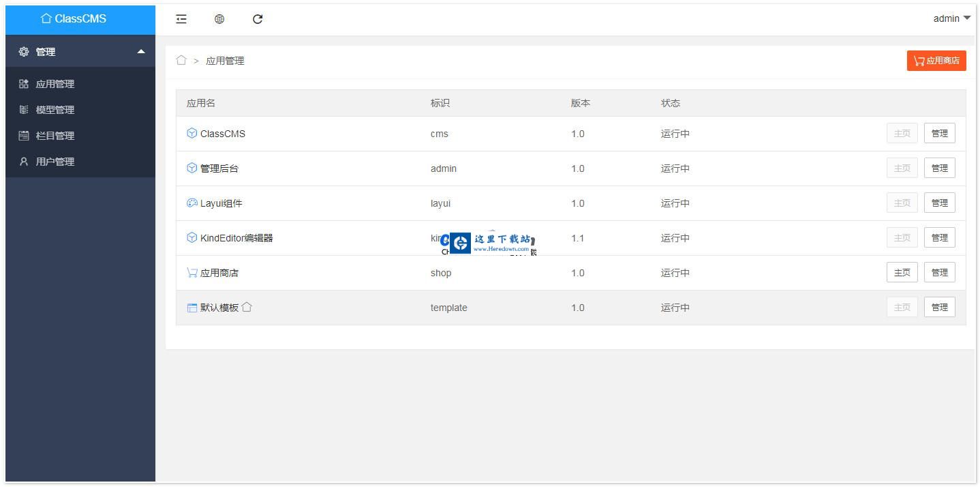Viewport: 980px width, 487px height.
Task: Open 应用管理 in the sidebar
Action: point(80,84)
